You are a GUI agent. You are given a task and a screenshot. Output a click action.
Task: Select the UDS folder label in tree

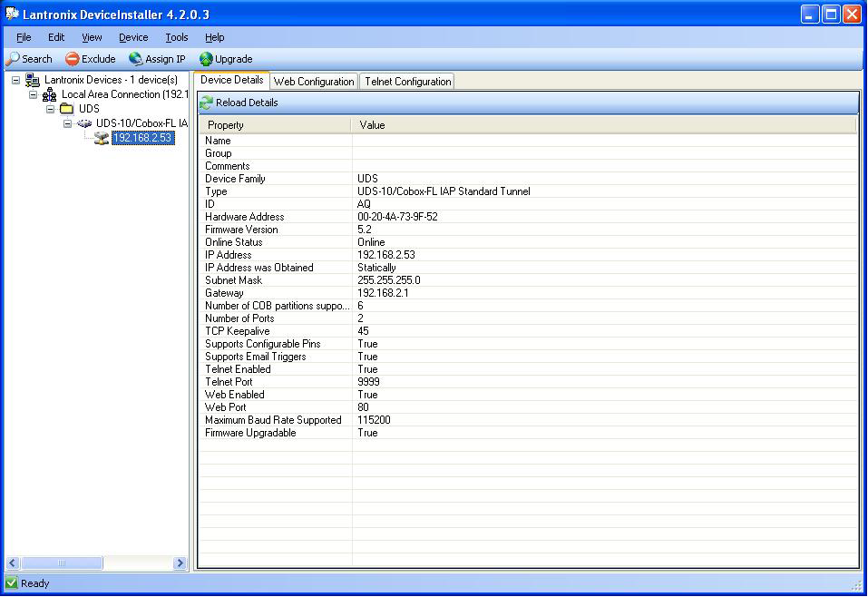[x=89, y=109]
